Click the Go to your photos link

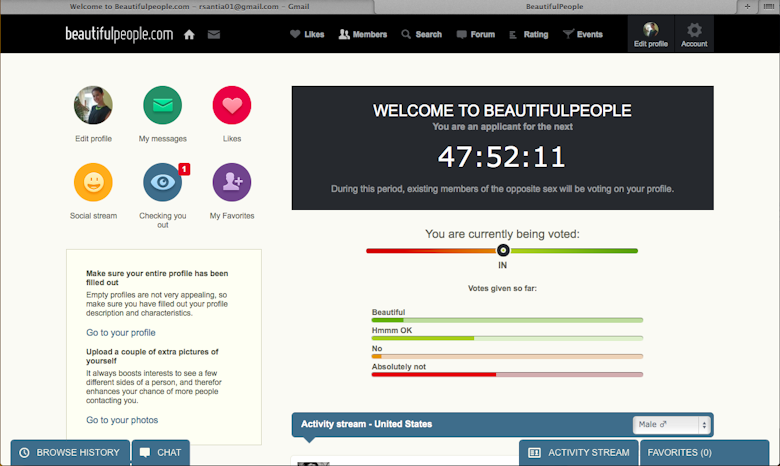(x=122, y=420)
